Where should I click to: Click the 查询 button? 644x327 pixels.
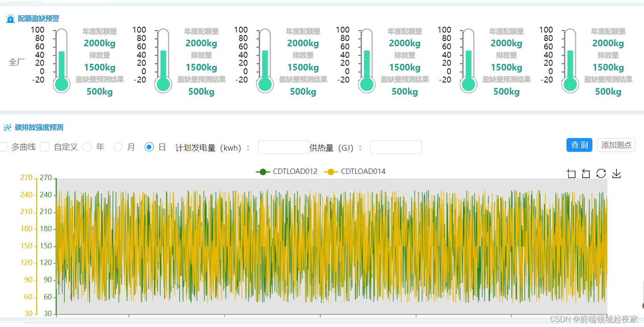tap(579, 145)
